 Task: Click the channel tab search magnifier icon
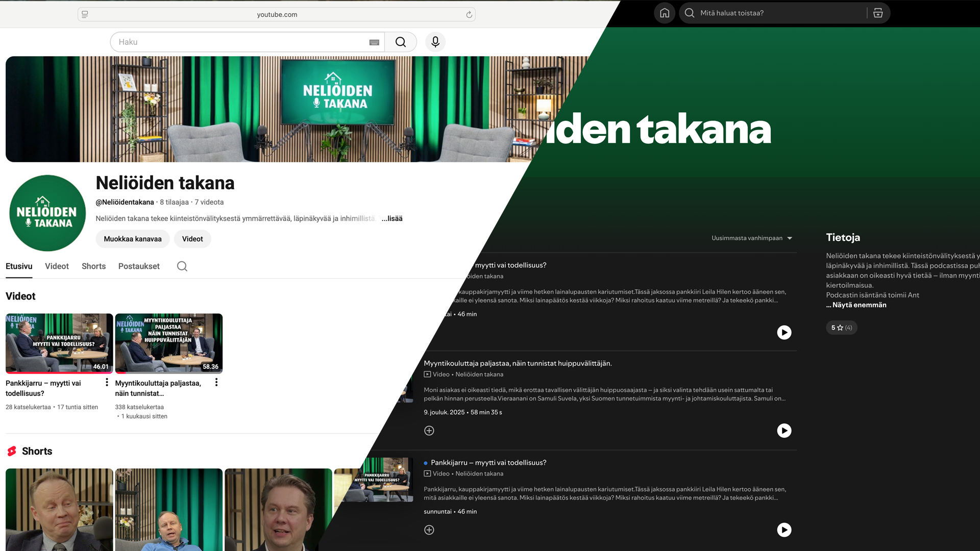182,266
